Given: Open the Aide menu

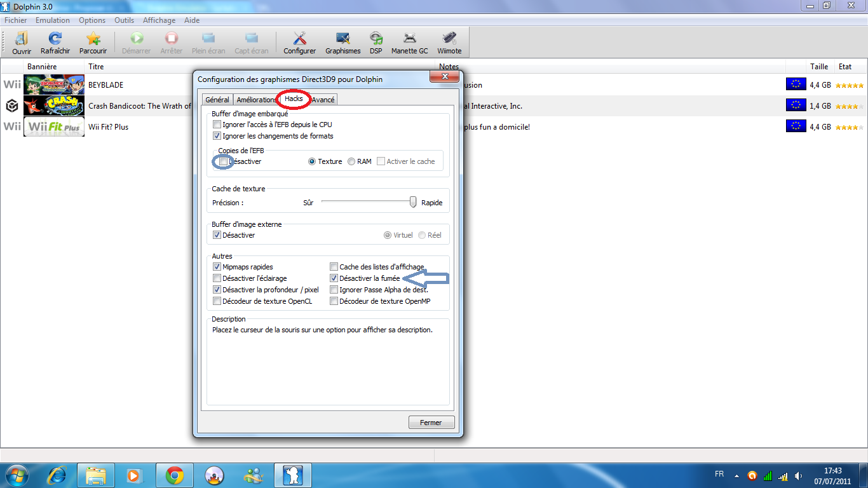Looking at the screenshot, I should click(x=192, y=20).
